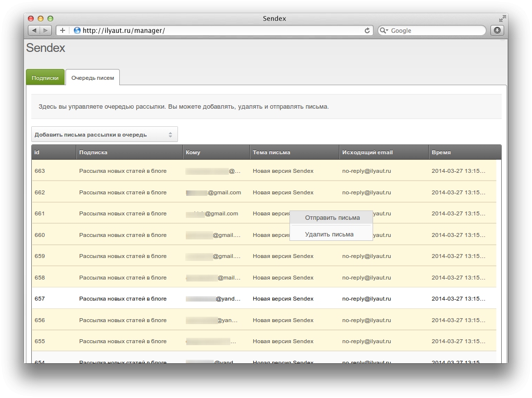
Task: Sort by the Время column header
Action: [x=465, y=152]
